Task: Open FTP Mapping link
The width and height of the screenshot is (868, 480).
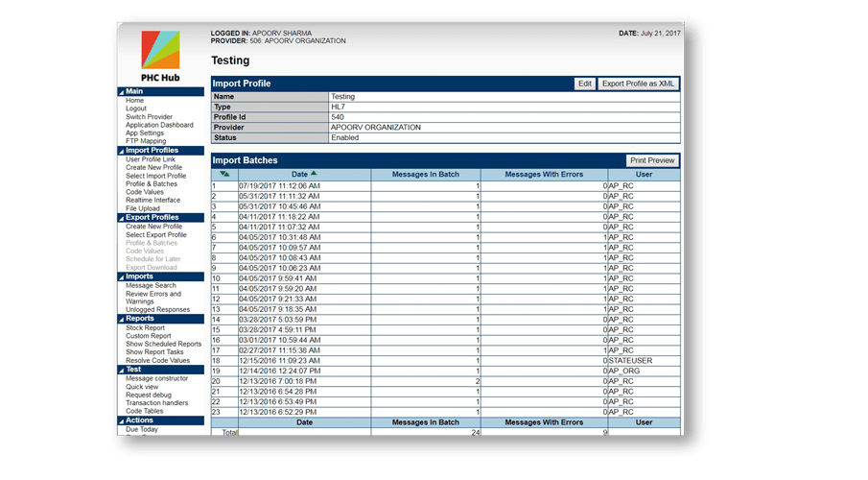Action: (146, 141)
